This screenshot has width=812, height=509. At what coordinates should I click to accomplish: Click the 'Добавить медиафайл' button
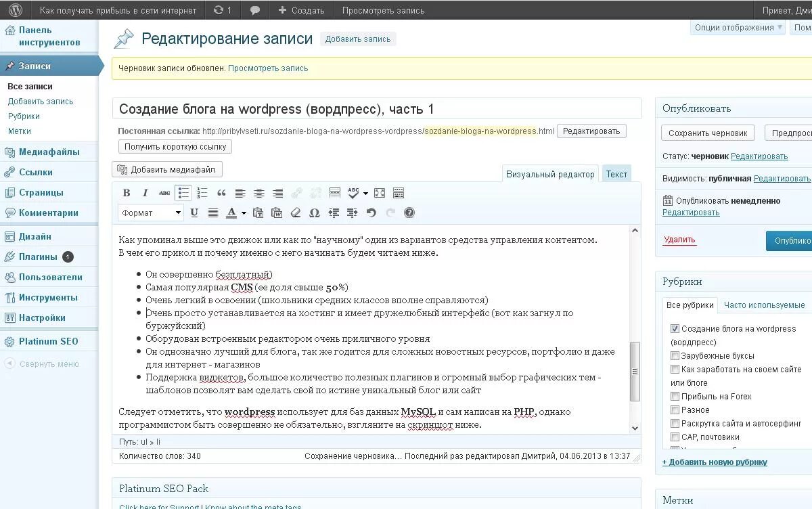coord(167,169)
